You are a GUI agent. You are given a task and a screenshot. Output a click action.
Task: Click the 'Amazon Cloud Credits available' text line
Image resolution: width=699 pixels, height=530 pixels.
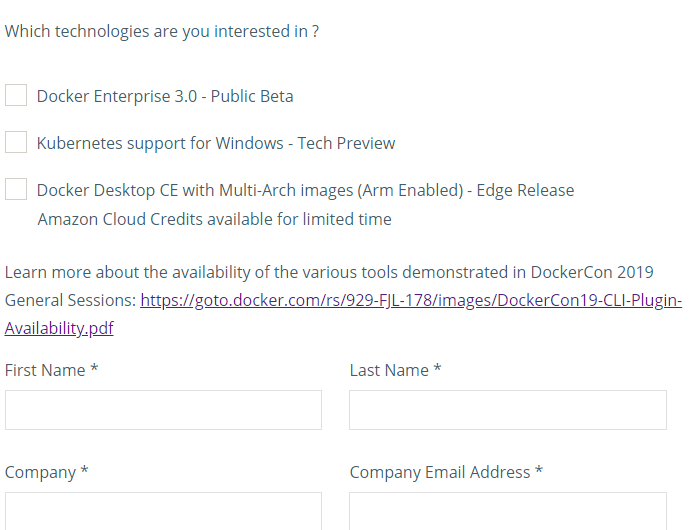click(x=214, y=220)
